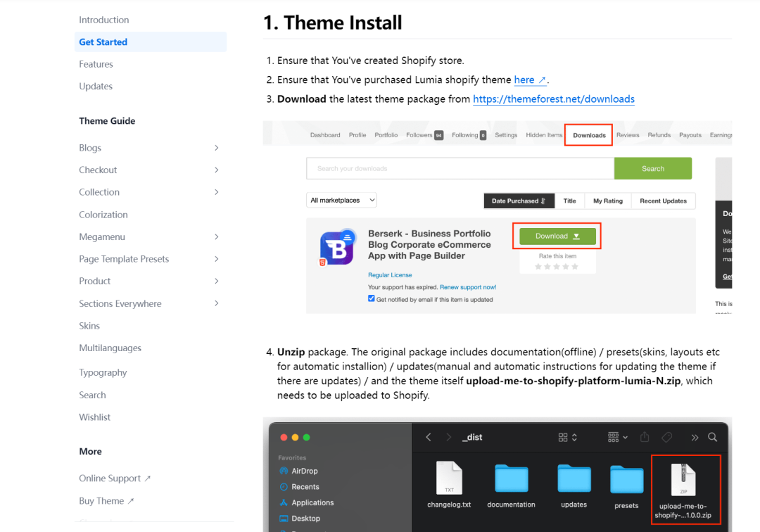The width and height of the screenshot is (760, 532).
Task: Open the documentation folder icon
Action: coord(511,479)
